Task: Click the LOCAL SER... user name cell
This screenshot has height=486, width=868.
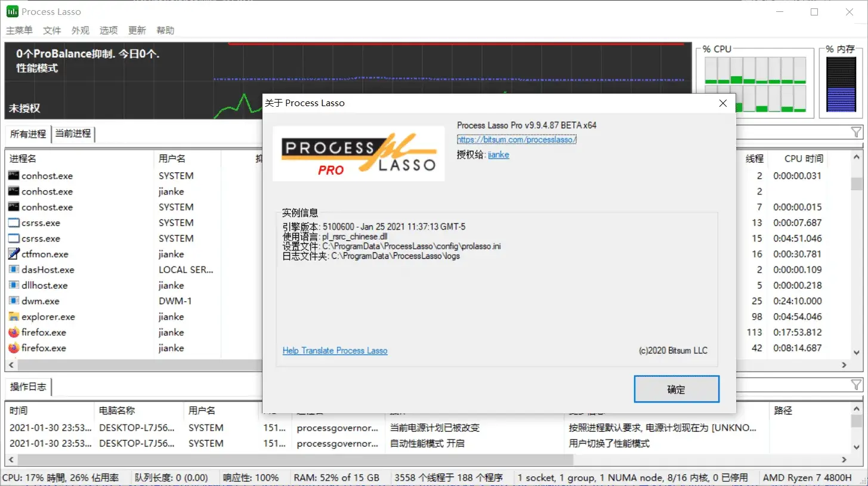Action: (x=186, y=270)
